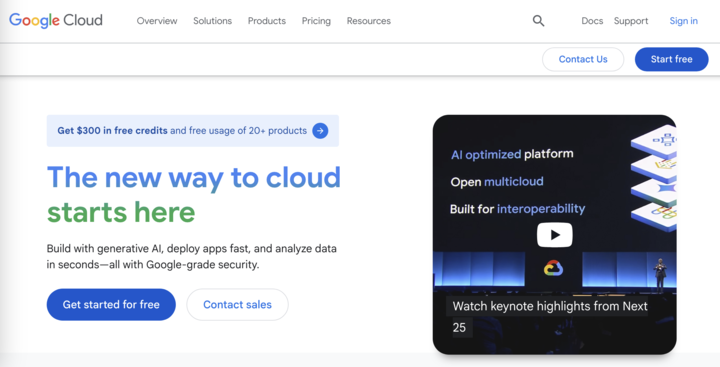Click the arrow icon in free credits banner

[320, 131]
